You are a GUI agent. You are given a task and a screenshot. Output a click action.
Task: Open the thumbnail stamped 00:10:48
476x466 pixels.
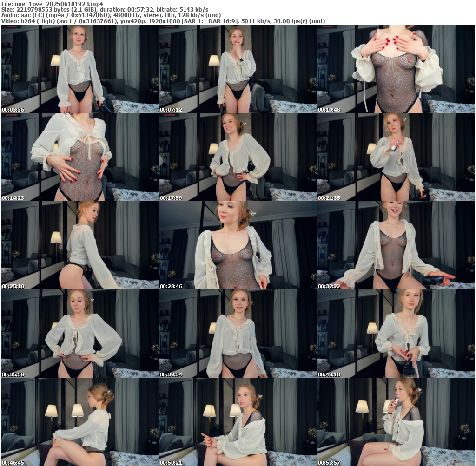click(396, 69)
